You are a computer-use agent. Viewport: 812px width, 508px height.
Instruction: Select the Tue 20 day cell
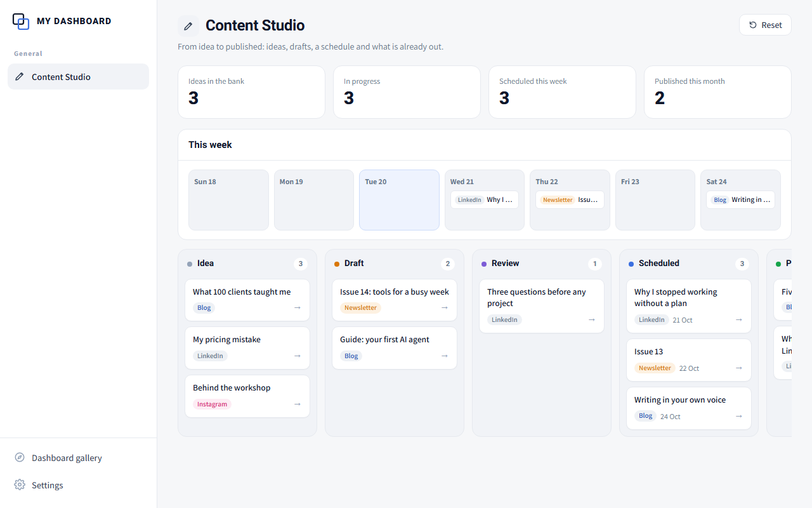point(399,200)
